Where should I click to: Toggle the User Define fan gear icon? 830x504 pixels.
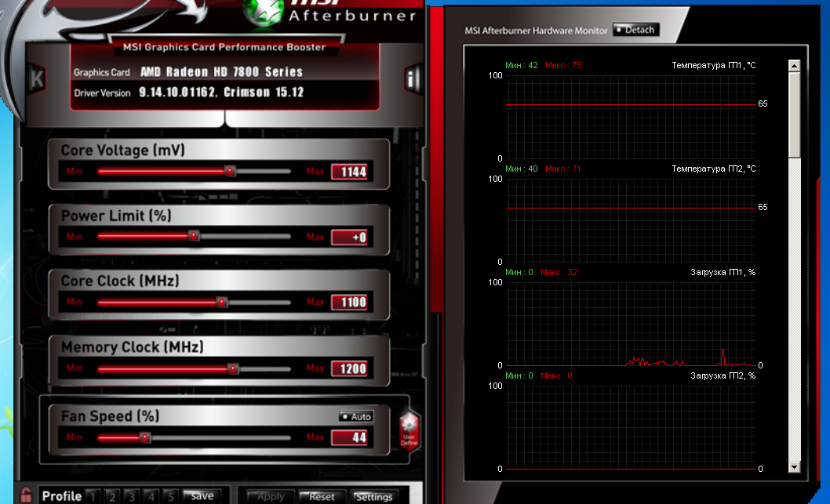click(410, 430)
